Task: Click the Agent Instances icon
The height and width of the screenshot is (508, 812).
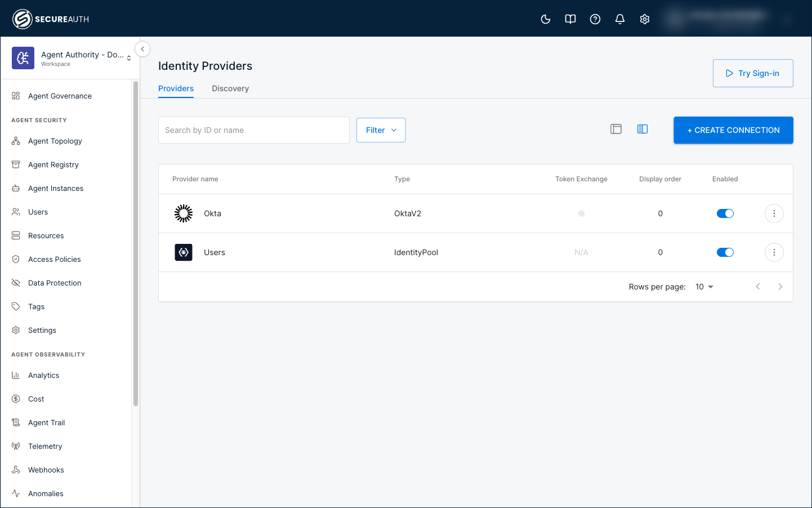Action: pyautogui.click(x=16, y=188)
